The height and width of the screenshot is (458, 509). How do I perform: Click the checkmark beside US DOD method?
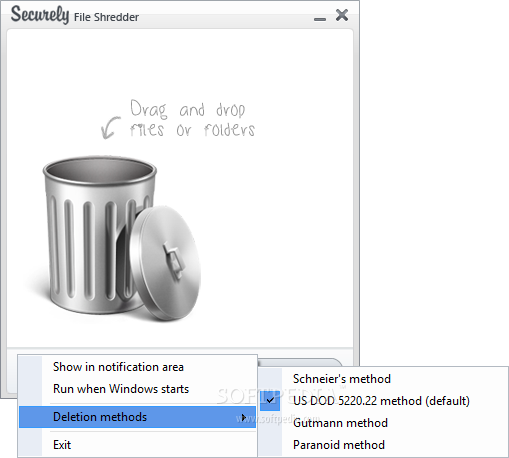pyautogui.click(x=270, y=401)
